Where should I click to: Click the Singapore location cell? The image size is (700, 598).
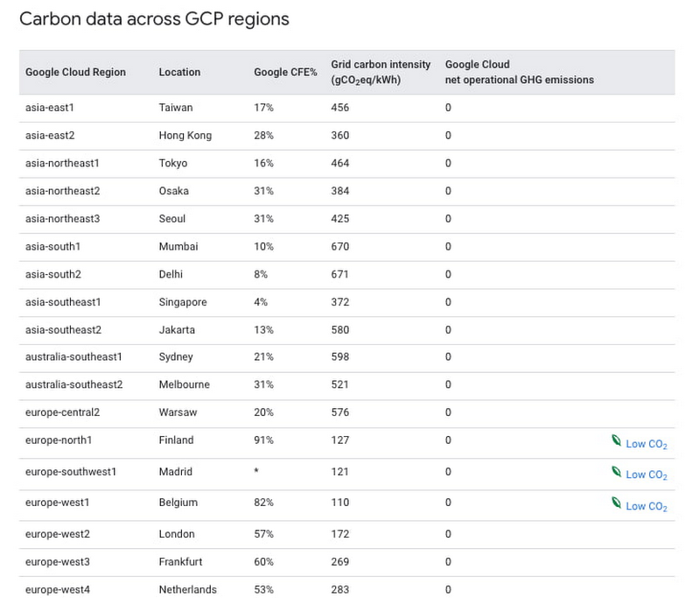(x=183, y=302)
